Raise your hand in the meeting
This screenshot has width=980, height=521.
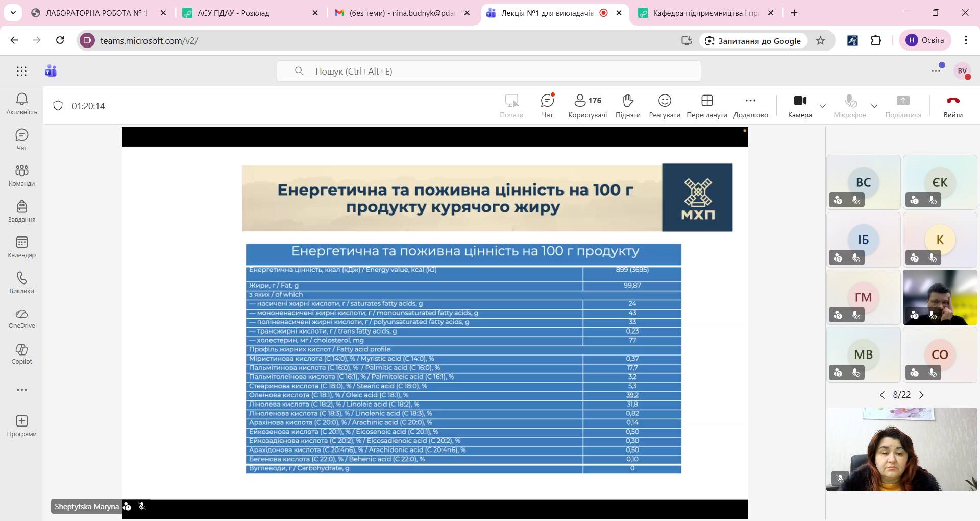coord(628,106)
